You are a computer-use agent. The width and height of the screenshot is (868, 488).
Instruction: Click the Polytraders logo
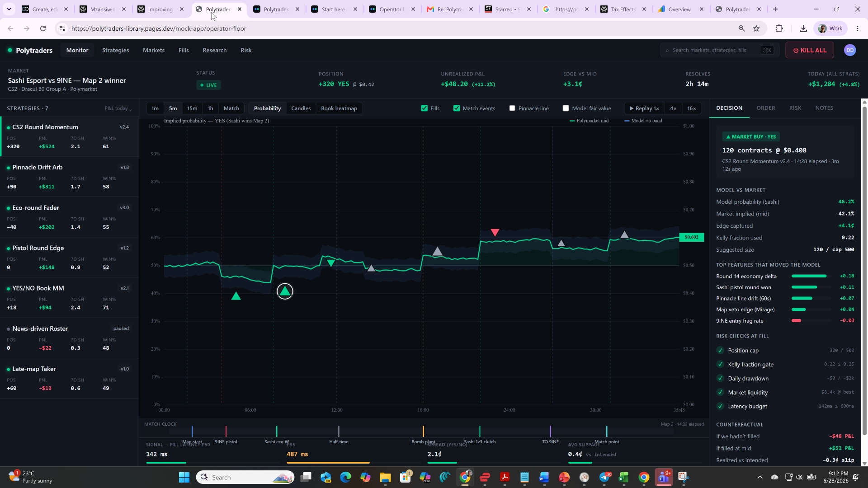tap(30, 50)
